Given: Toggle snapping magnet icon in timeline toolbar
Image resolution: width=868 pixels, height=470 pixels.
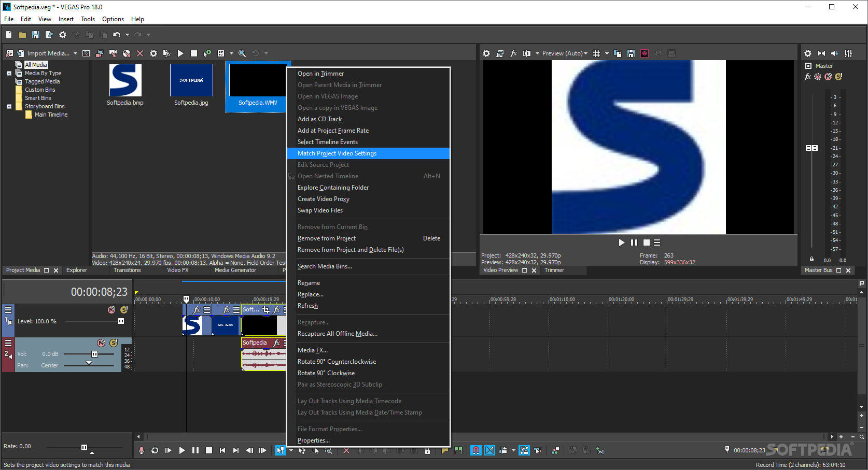Looking at the screenshot, I should [x=475, y=450].
